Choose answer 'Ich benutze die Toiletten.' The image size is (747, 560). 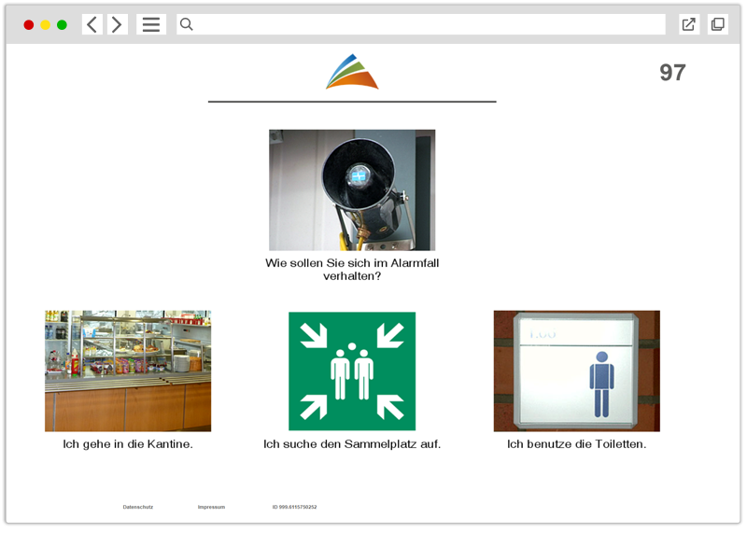tap(576, 444)
